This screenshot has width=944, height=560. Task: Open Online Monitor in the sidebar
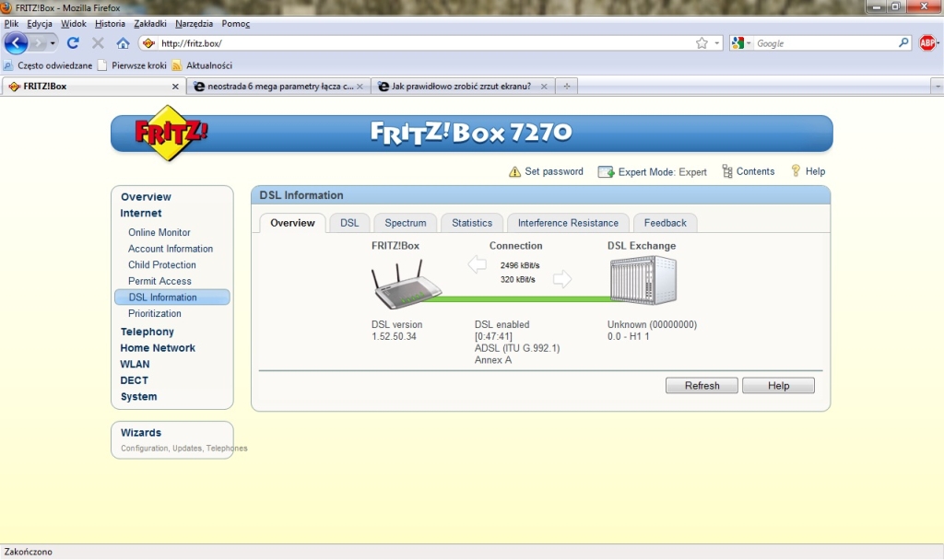pyautogui.click(x=159, y=232)
